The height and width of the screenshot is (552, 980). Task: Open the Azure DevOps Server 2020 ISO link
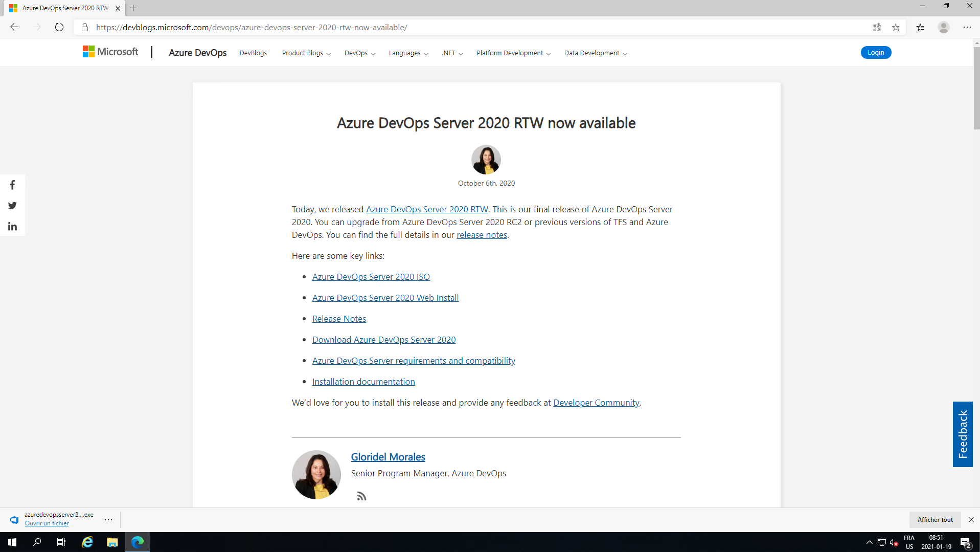tap(371, 277)
